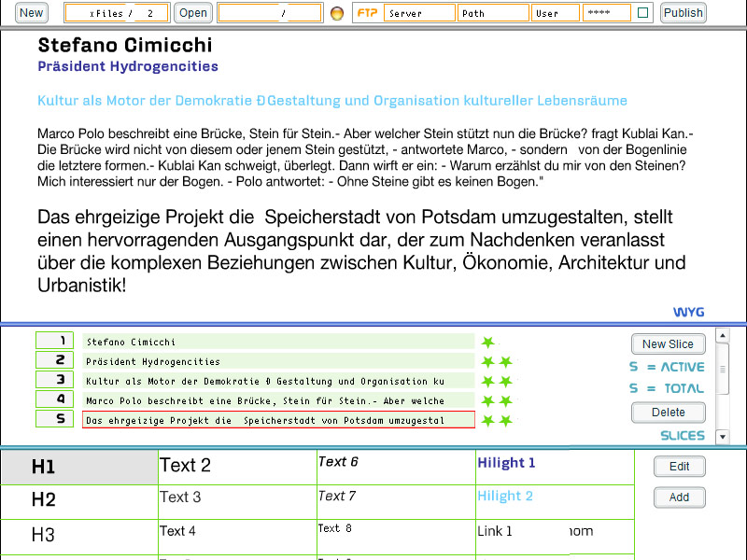Select slice number 4 box

[x=54, y=399]
